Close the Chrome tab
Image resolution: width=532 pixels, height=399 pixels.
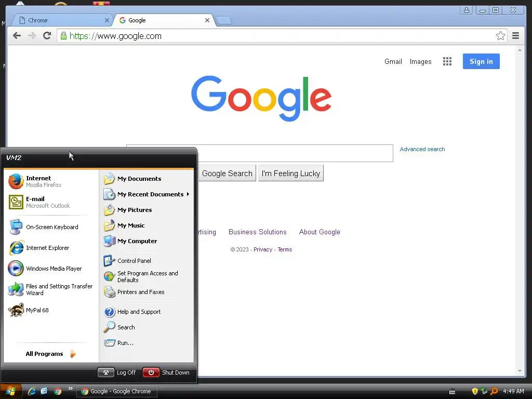pos(107,20)
